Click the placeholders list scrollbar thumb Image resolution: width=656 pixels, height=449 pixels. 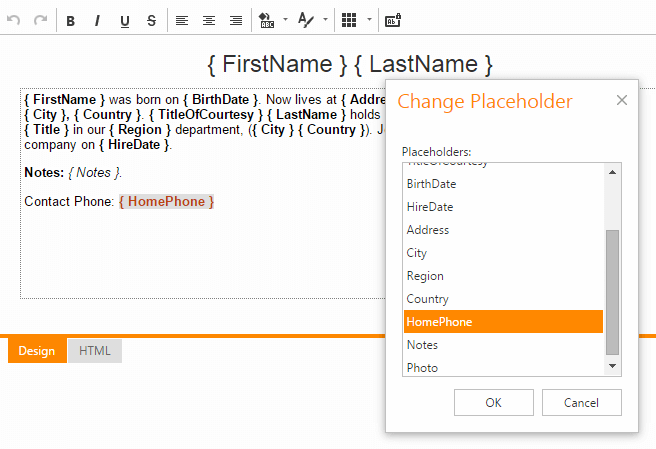click(x=612, y=292)
